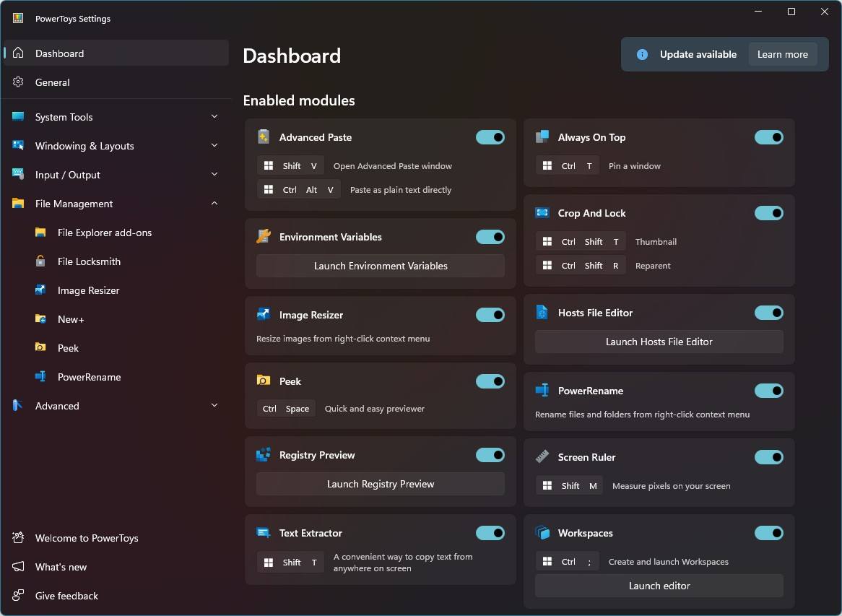The height and width of the screenshot is (616, 842).
Task: Click the Windowing & Layouts icon
Action: click(x=18, y=145)
